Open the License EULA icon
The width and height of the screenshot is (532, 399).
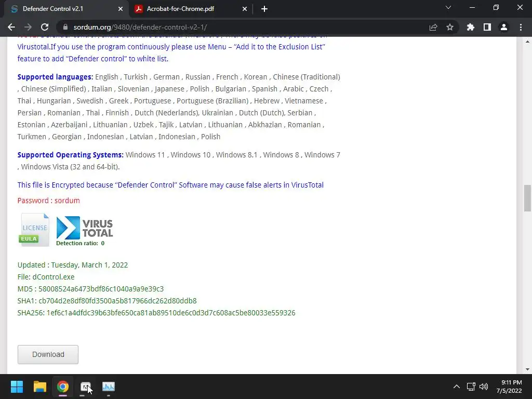tap(34, 230)
